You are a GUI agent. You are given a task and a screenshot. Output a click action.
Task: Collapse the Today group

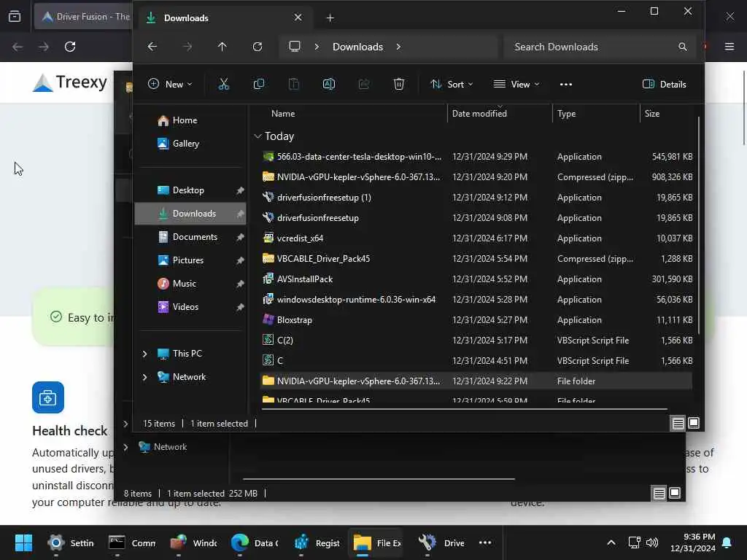tap(258, 136)
